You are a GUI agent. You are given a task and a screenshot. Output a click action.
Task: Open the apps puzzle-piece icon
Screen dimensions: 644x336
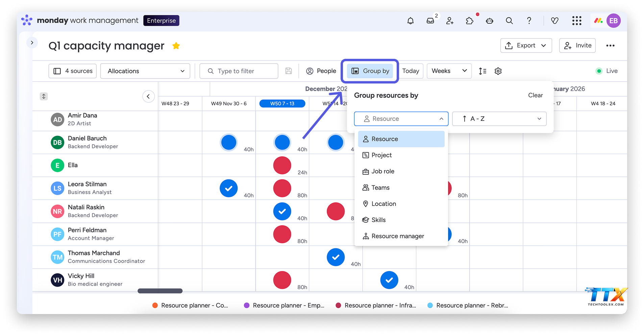click(470, 21)
